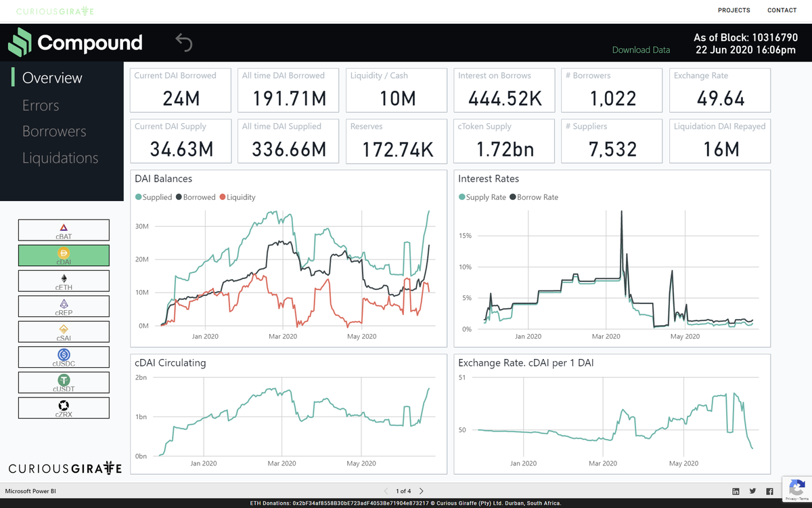Open the Overview page
Image resolution: width=812 pixels, height=508 pixels.
point(52,77)
